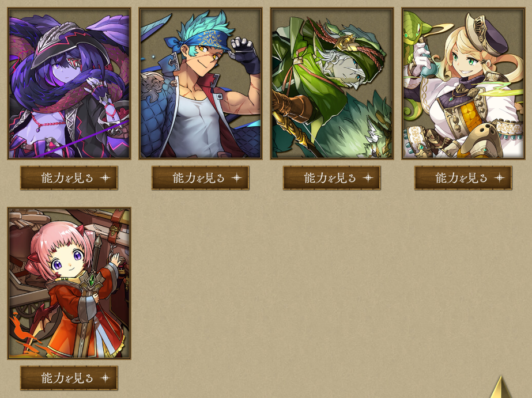
Task: Click the green snake on blonde girl's card
Action: coord(413,24)
